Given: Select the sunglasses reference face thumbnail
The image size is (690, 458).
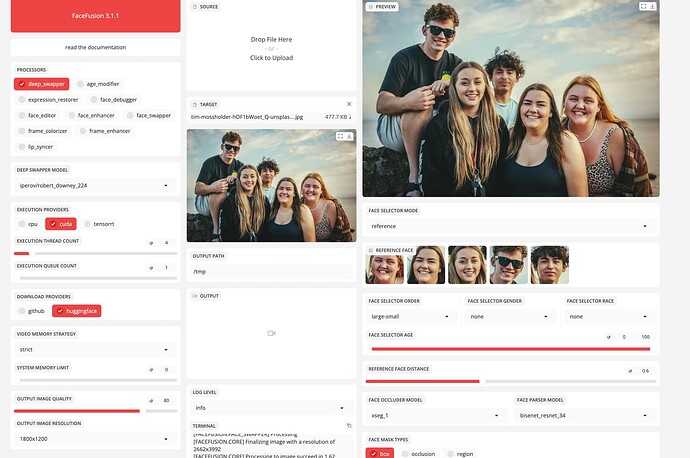Looking at the screenshot, I should [508, 265].
